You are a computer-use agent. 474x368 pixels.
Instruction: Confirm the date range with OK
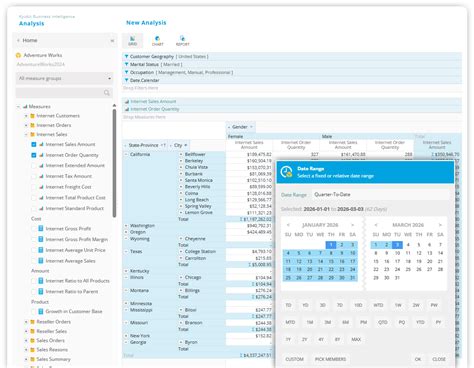418,359
